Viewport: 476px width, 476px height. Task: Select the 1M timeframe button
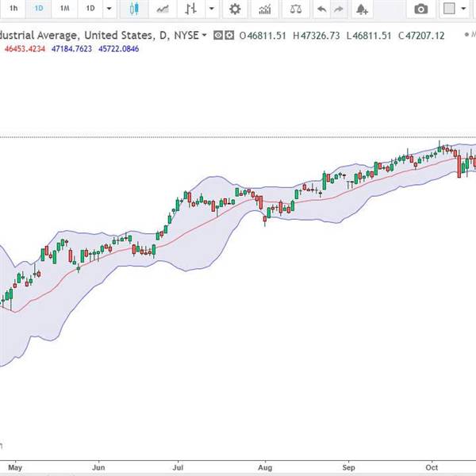point(65,9)
